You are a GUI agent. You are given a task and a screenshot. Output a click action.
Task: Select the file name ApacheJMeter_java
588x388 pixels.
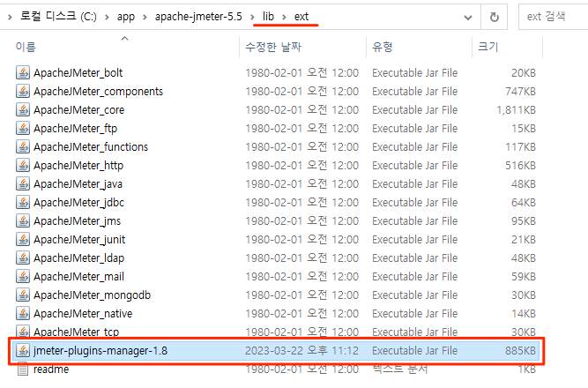click(78, 184)
